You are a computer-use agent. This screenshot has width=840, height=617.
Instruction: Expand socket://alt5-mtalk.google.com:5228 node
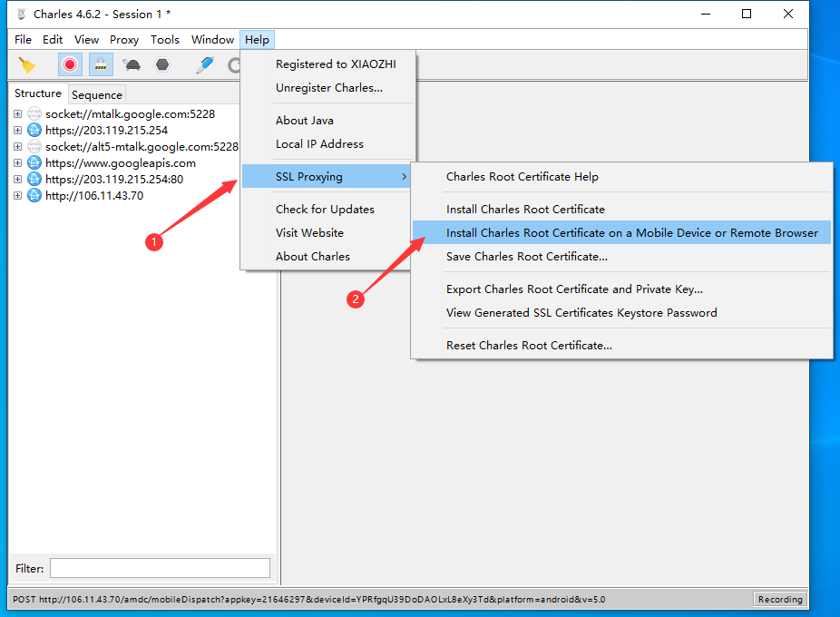click(x=17, y=146)
